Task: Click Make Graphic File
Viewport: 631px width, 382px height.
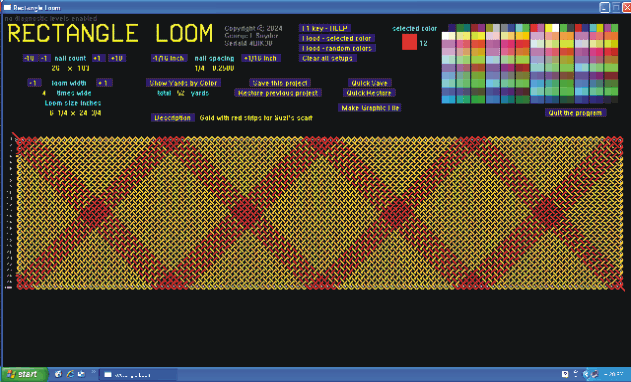Action: pyautogui.click(x=370, y=108)
